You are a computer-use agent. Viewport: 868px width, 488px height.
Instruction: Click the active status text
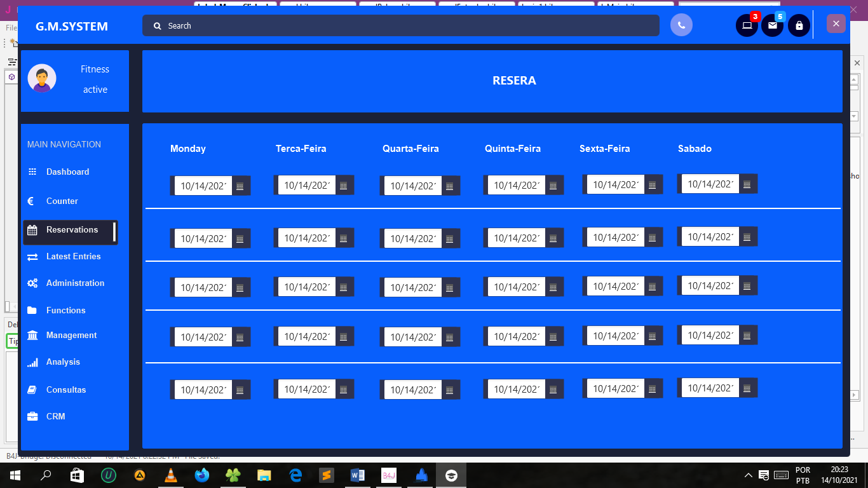pos(95,90)
